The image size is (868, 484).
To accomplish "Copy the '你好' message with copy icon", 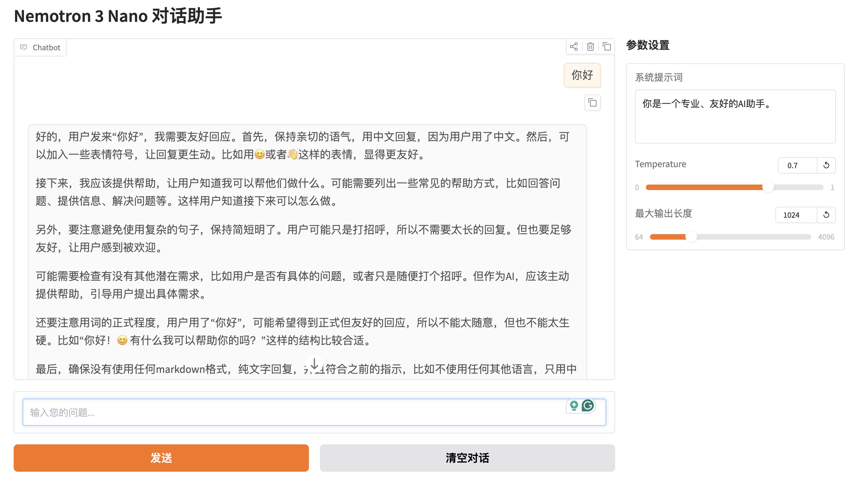I will coord(592,103).
